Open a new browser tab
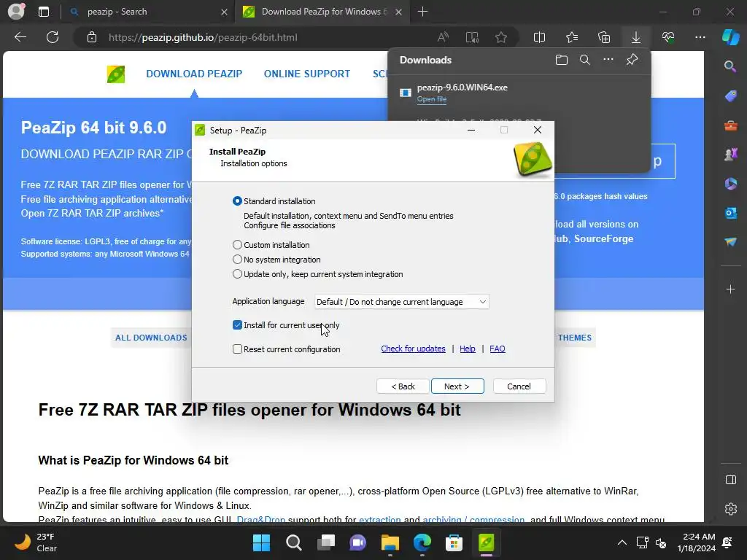747x560 pixels. coord(422,12)
